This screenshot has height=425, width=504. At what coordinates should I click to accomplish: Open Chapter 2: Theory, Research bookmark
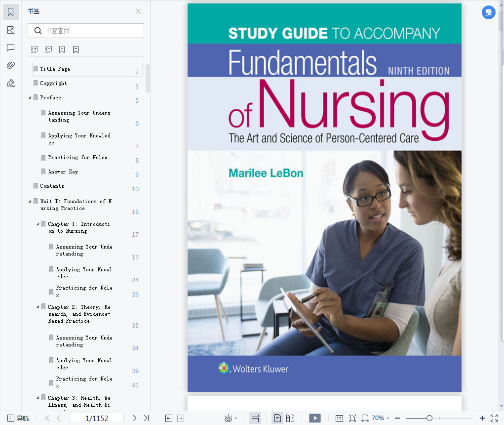coord(79,314)
